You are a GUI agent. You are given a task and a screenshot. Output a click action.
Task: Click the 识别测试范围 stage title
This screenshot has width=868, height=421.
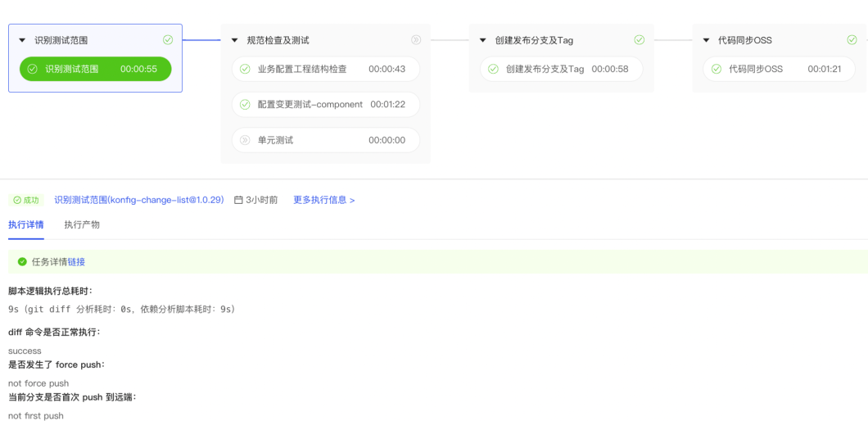[x=61, y=40]
